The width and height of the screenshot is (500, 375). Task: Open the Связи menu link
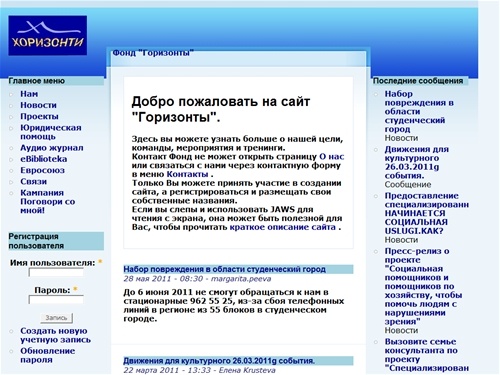[33, 182]
